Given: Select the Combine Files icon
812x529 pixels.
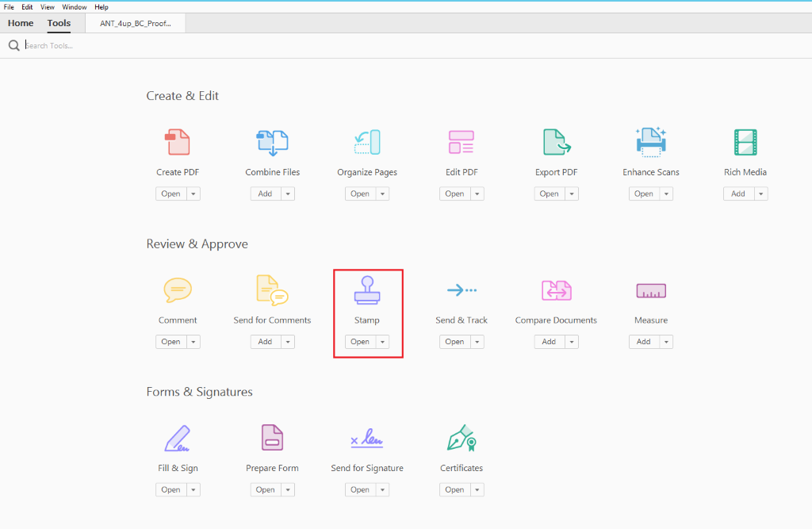Looking at the screenshot, I should click(x=272, y=143).
